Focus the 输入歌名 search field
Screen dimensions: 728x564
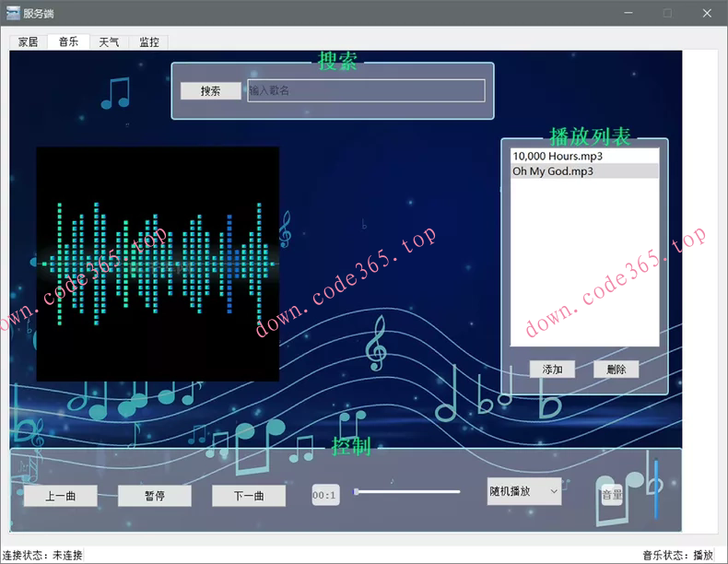point(366,90)
